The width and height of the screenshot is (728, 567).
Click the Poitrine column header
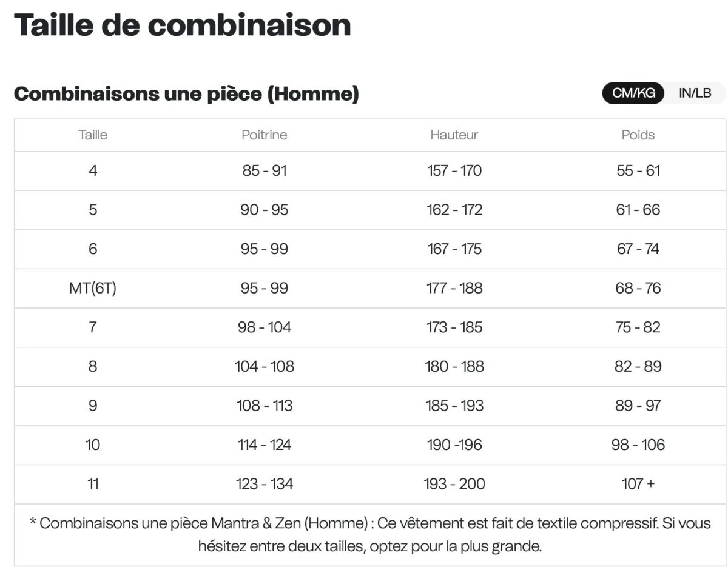[x=265, y=135]
